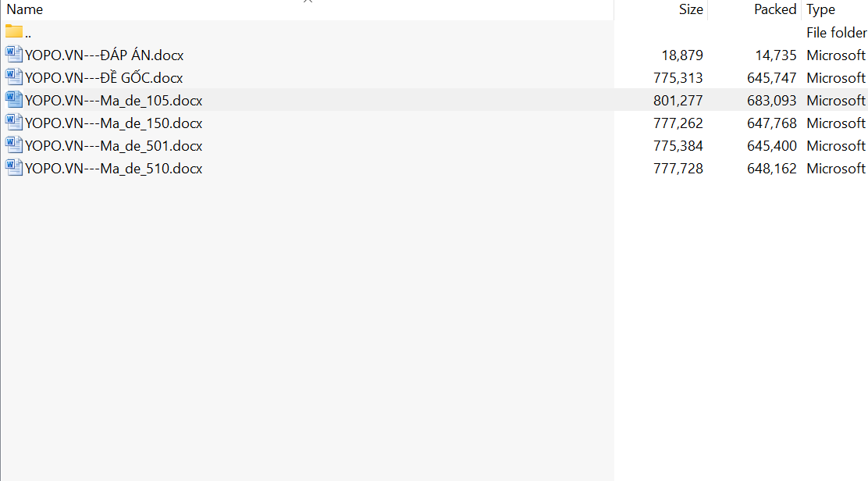Click the Word icon on the highlighted row

14,100
